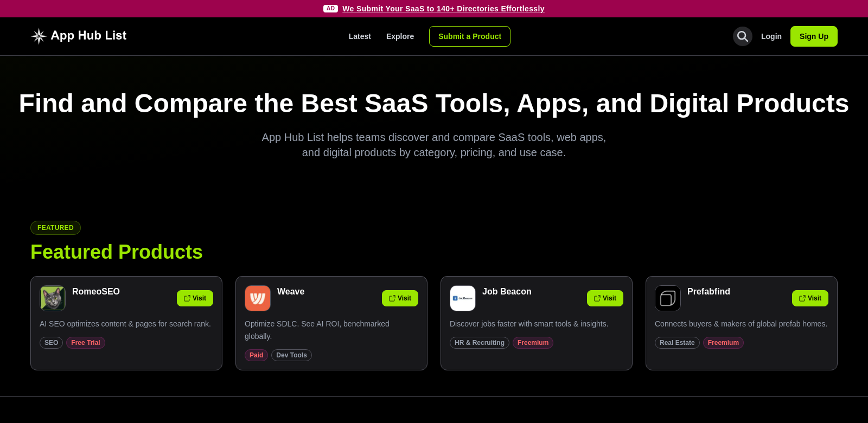The width and height of the screenshot is (868, 423).
Task: Open the directory submission ad link
Action: coord(443,9)
